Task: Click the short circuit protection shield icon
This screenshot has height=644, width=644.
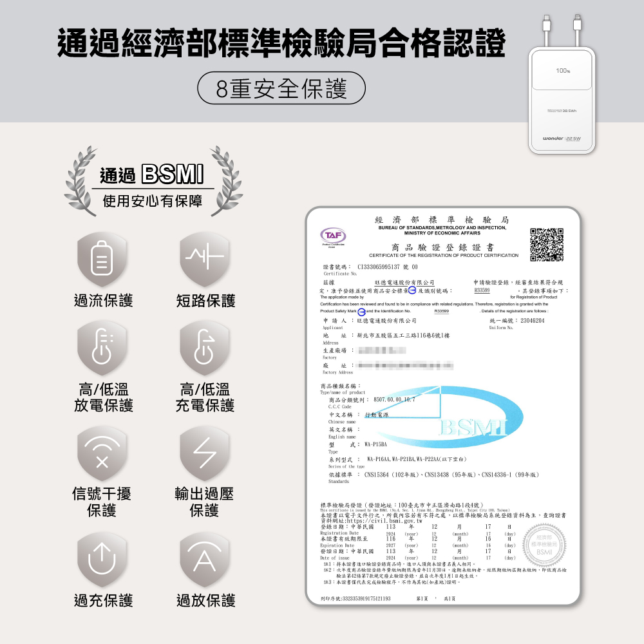Action: point(205,260)
